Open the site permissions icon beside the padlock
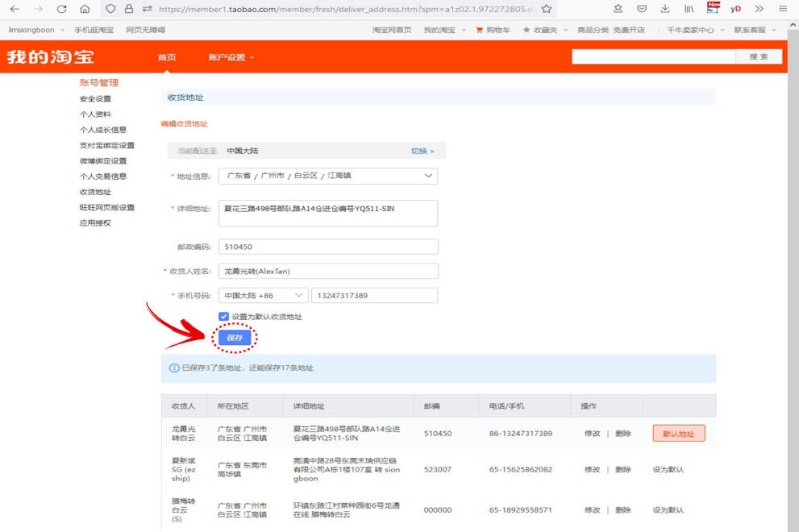The height and width of the screenshot is (532, 799). [x=148, y=9]
